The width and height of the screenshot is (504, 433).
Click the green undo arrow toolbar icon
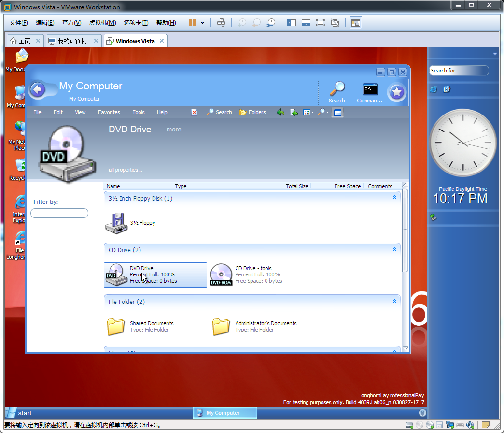280,112
